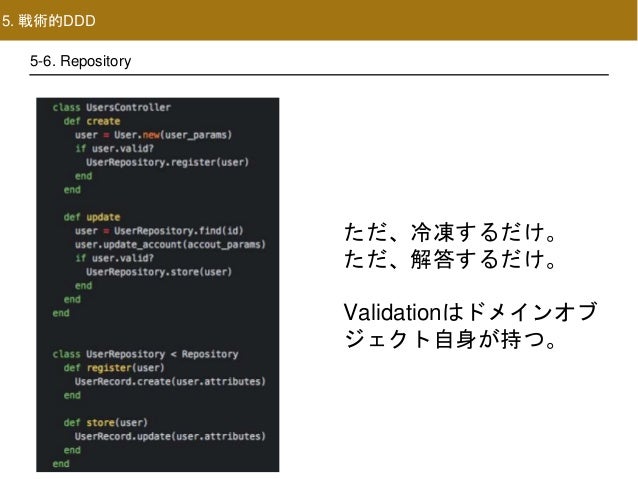Click 'UserRecord.create(user.attributes)' line
Screen dimensions: 638x479
coord(170,382)
